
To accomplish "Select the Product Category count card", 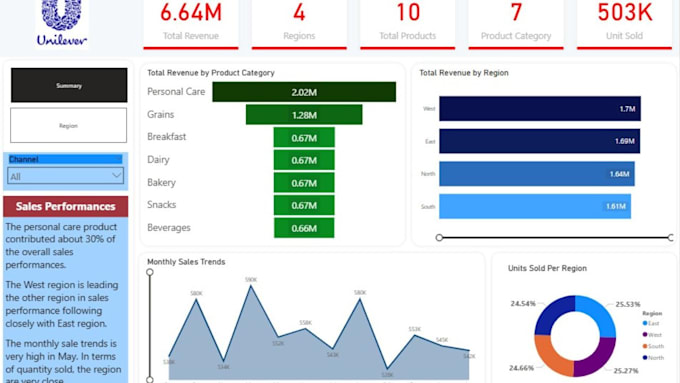I will pos(516,24).
